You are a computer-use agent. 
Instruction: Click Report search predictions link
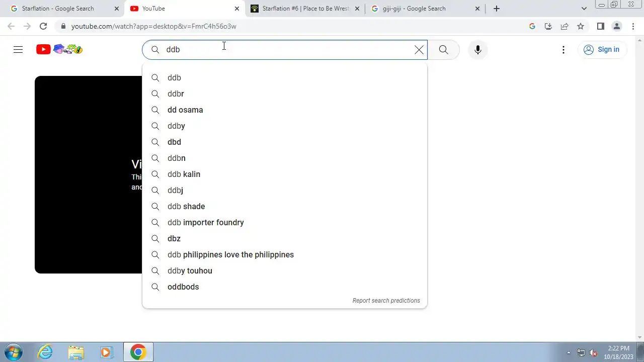386,301
